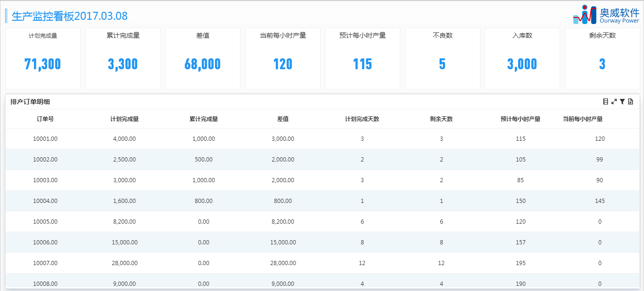Expand the 排产订单明细 table to fullscreen
This screenshot has width=644, height=291.
click(x=614, y=102)
